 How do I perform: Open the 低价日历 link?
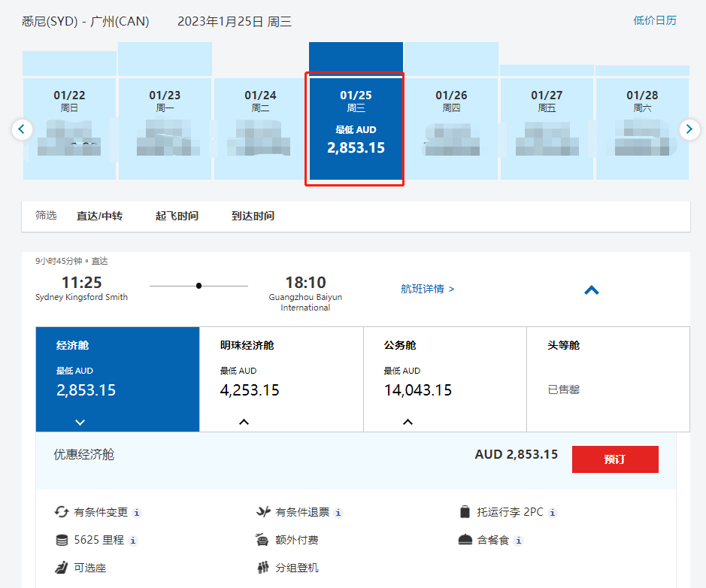[x=654, y=20]
